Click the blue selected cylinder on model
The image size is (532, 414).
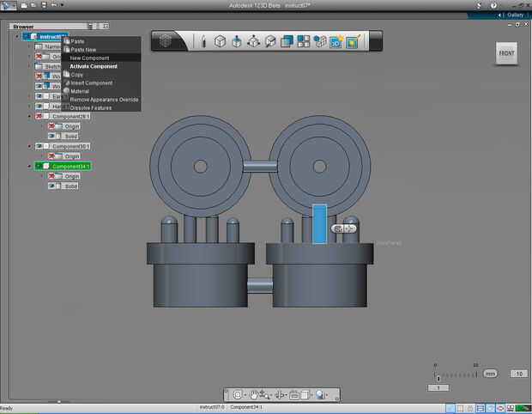click(320, 223)
